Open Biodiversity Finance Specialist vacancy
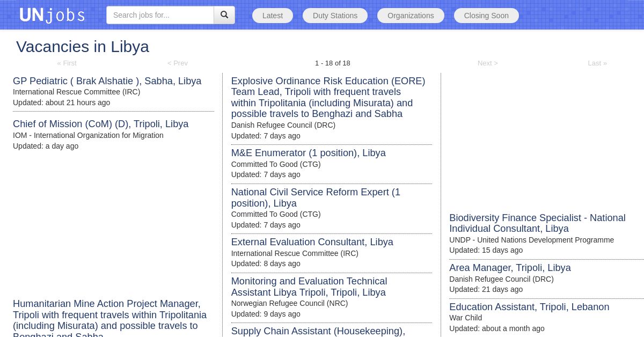Viewport: 644px width, 337px height. 537,223
